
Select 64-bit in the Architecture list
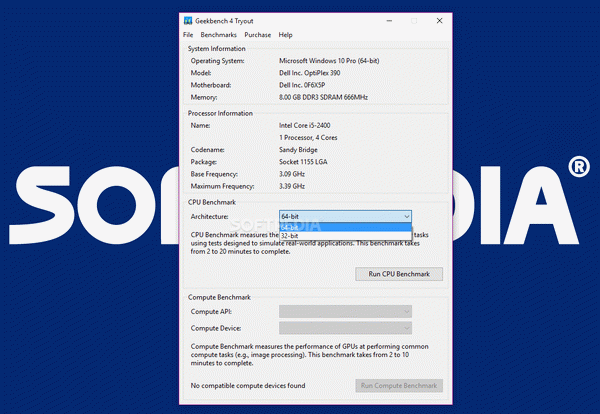click(345, 227)
